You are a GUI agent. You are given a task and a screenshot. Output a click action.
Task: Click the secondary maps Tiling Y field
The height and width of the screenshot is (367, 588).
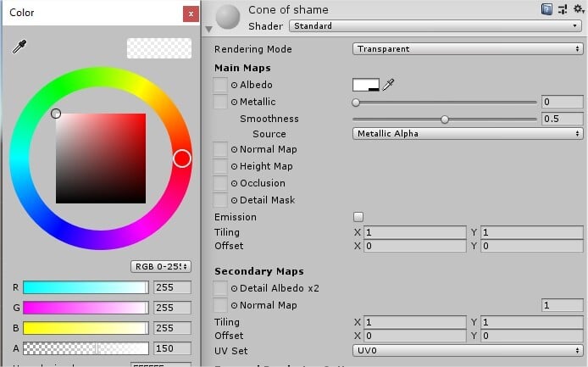(532, 322)
